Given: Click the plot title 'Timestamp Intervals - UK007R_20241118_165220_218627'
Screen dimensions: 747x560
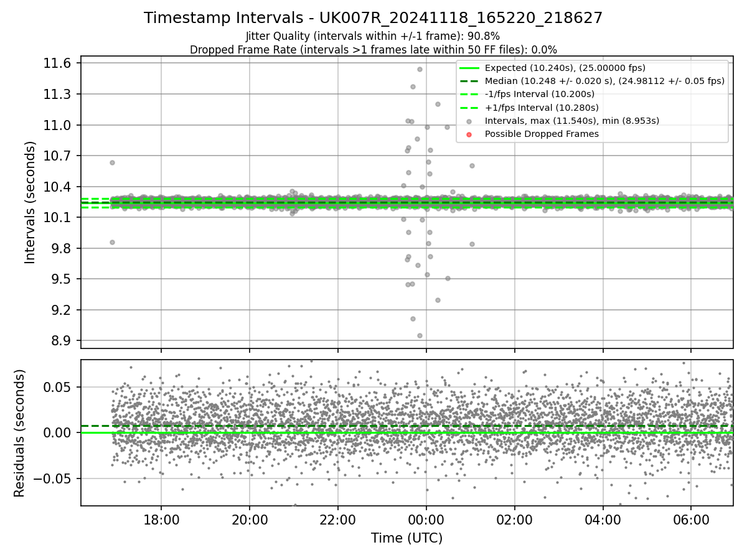Looking at the screenshot, I should tap(373, 18).
